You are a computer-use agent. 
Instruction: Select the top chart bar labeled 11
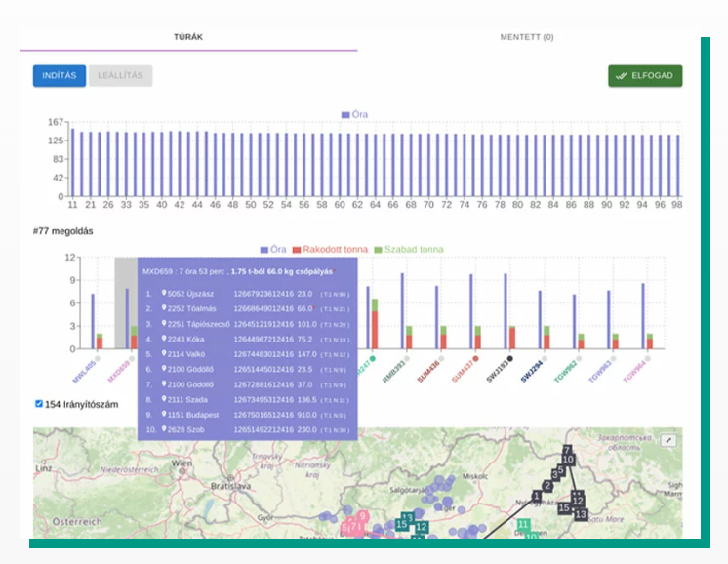tap(73, 163)
